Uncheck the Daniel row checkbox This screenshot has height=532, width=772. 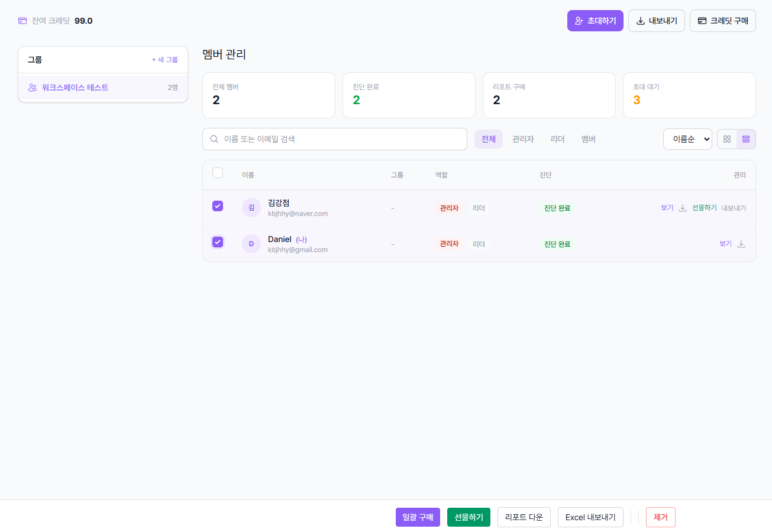point(218,242)
